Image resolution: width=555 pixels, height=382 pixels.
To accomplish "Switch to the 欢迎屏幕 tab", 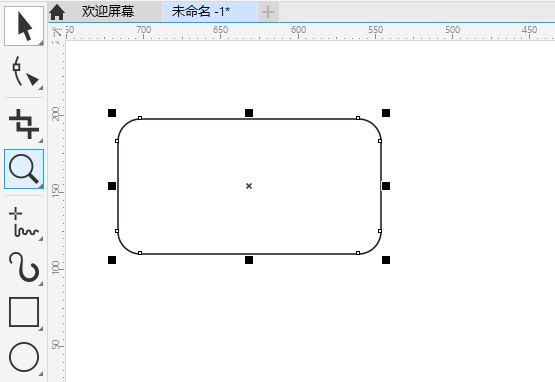I will click(108, 12).
